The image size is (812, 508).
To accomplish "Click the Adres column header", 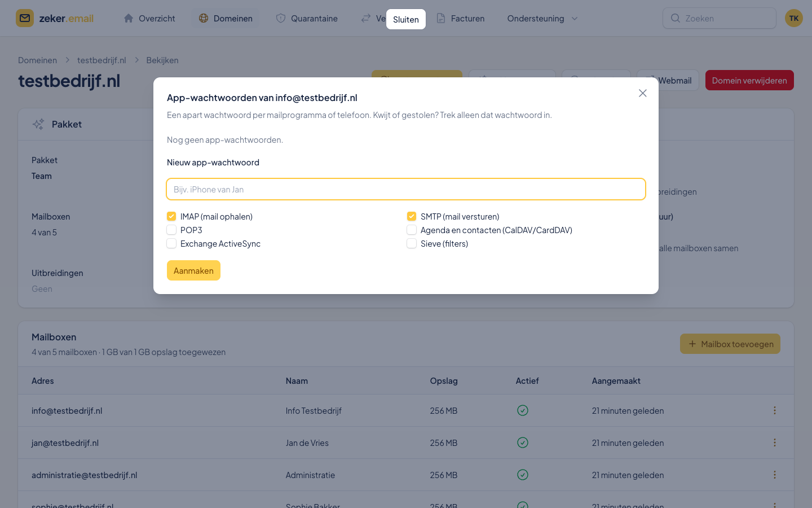I will coord(43,381).
